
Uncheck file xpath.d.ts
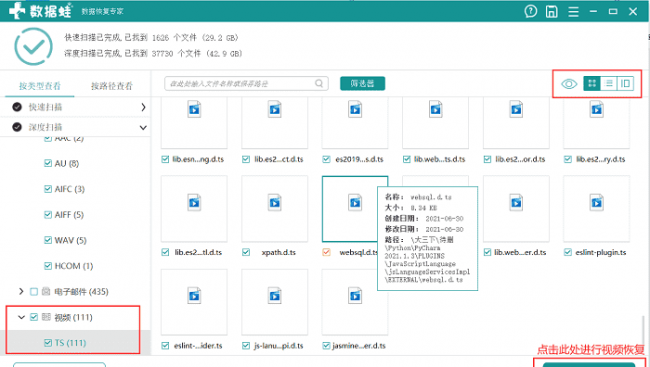pyautogui.click(x=246, y=252)
